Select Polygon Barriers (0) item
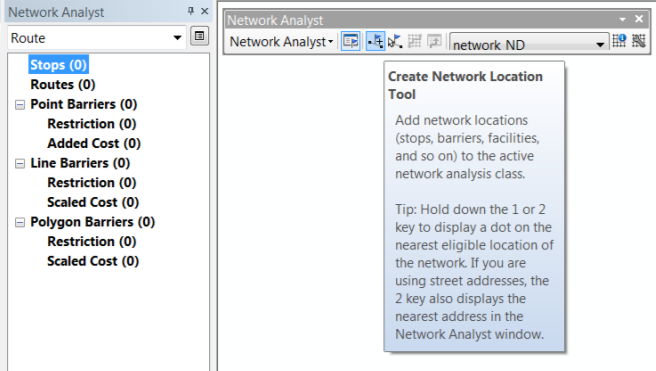Image resolution: width=656 pixels, height=371 pixels. point(92,222)
